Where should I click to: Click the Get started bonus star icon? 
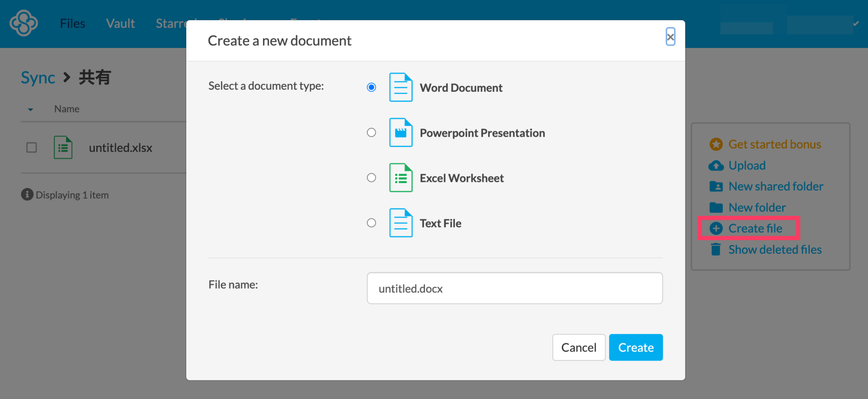[716, 144]
